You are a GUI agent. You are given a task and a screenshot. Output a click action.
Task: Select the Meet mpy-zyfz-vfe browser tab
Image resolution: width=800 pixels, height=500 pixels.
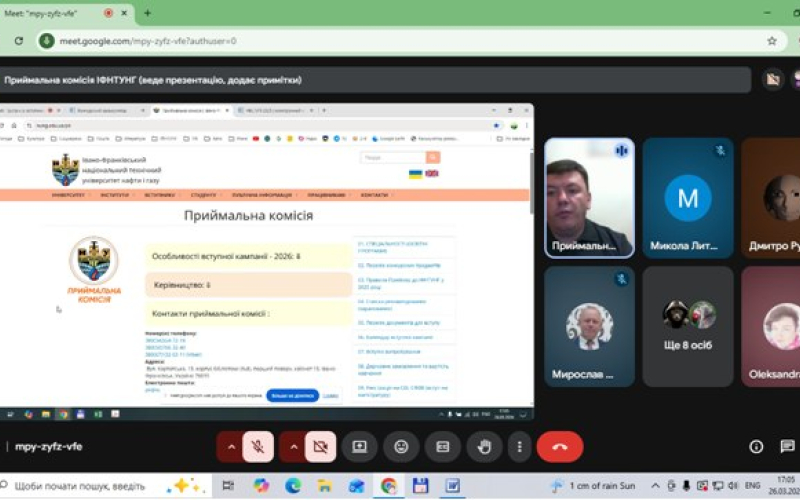[50, 13]
